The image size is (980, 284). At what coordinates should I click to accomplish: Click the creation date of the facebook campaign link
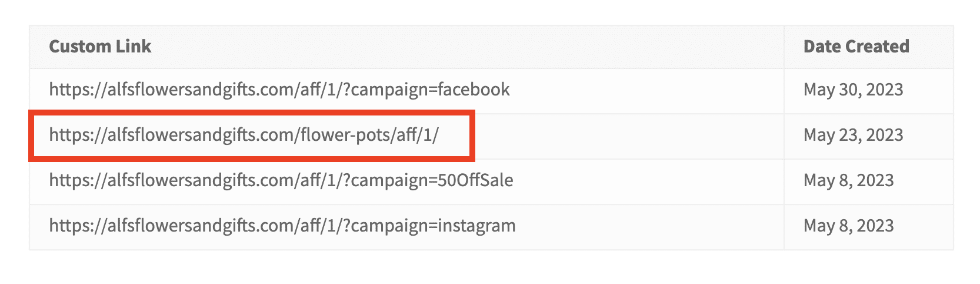coord(853,90)
